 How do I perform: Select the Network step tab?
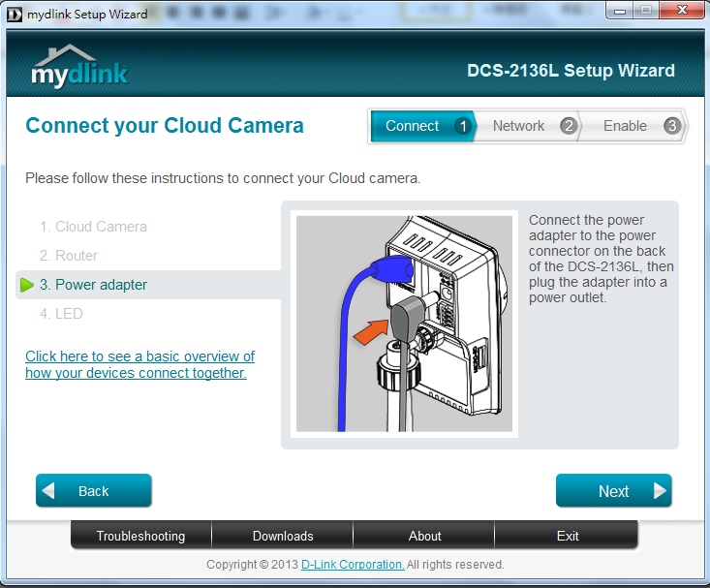click(528, 126)
